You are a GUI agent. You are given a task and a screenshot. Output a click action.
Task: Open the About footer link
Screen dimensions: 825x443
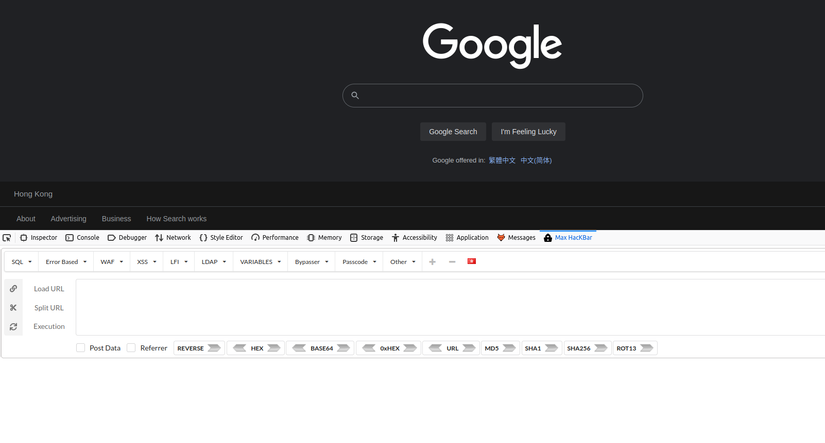pyautogui.click(x=26, y=219)
